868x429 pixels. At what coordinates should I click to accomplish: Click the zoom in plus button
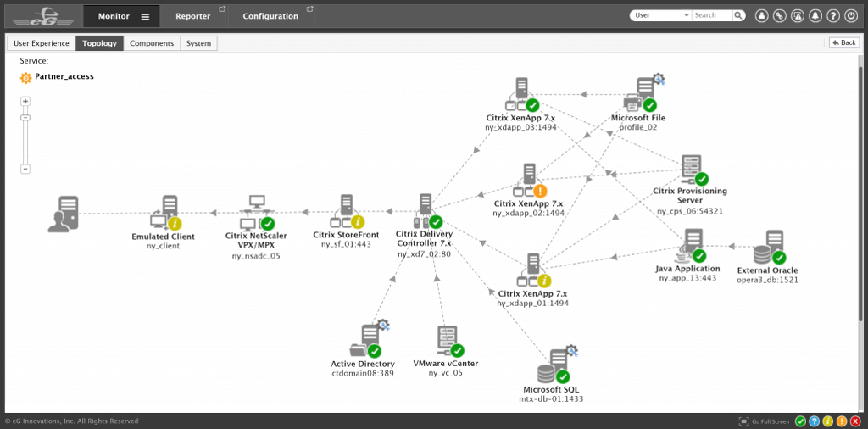pos(25,101)
